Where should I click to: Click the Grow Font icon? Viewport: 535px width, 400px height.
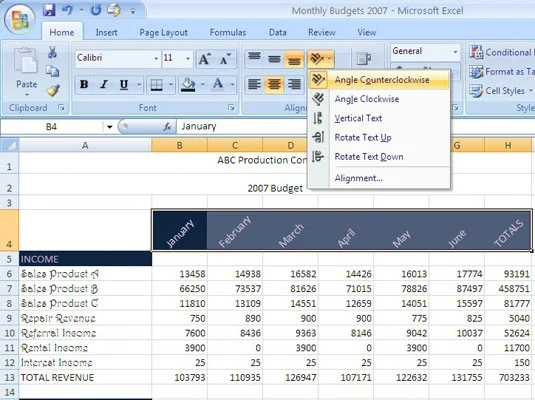point(205,59)
